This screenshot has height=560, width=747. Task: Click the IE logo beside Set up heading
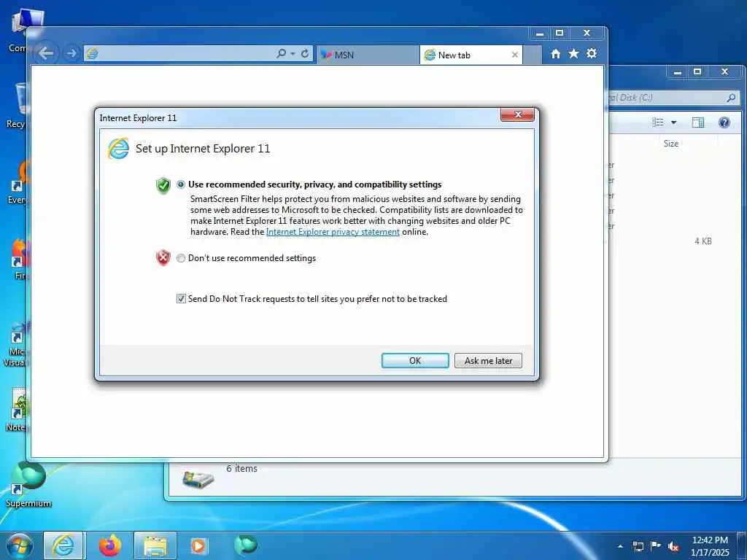click(x=117, y=149)
